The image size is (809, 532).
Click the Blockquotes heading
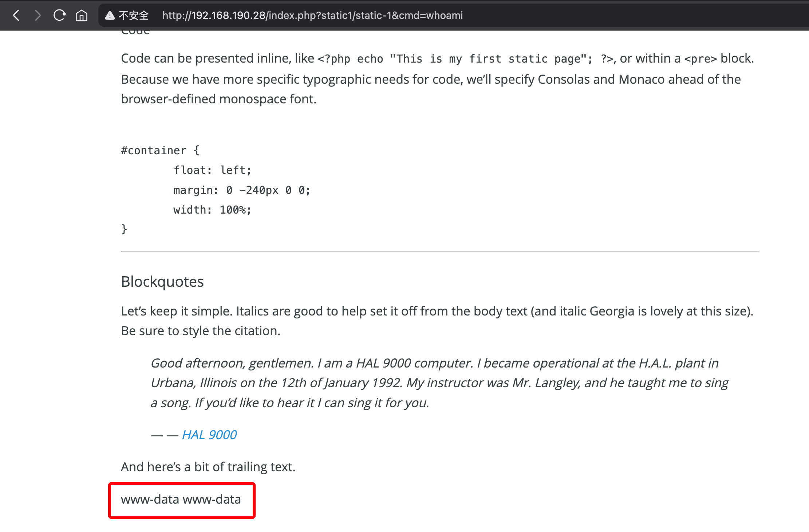pyautogui.click(x=162, y=282)
